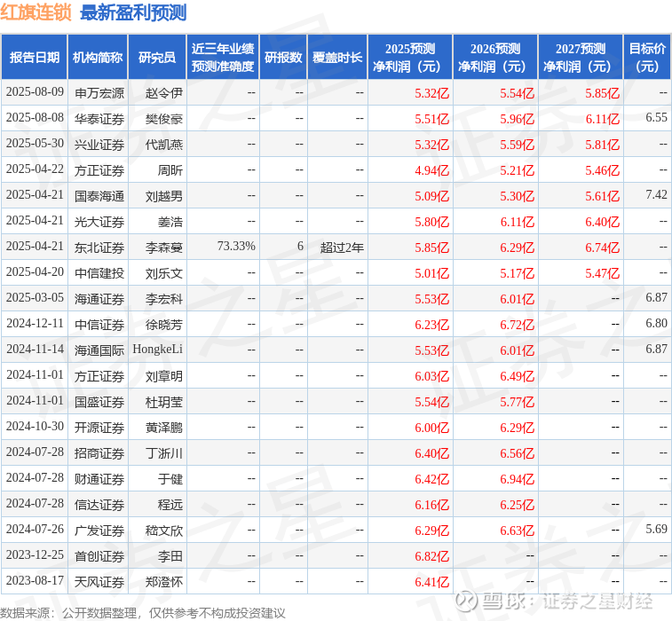Select the 天风证券 institution cell

[99, 582]
